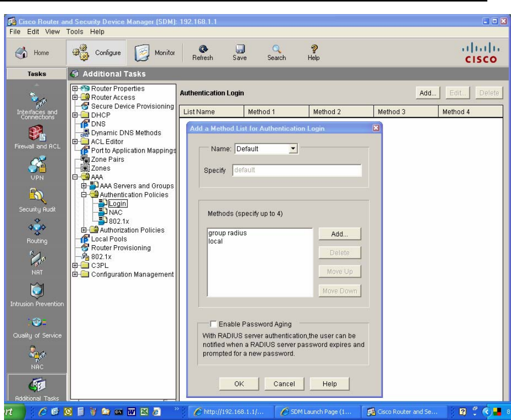Open the Intrusion Prevention task
Image resolution: width=511 pixels, height=420 pixels.
tap(37, 295)
